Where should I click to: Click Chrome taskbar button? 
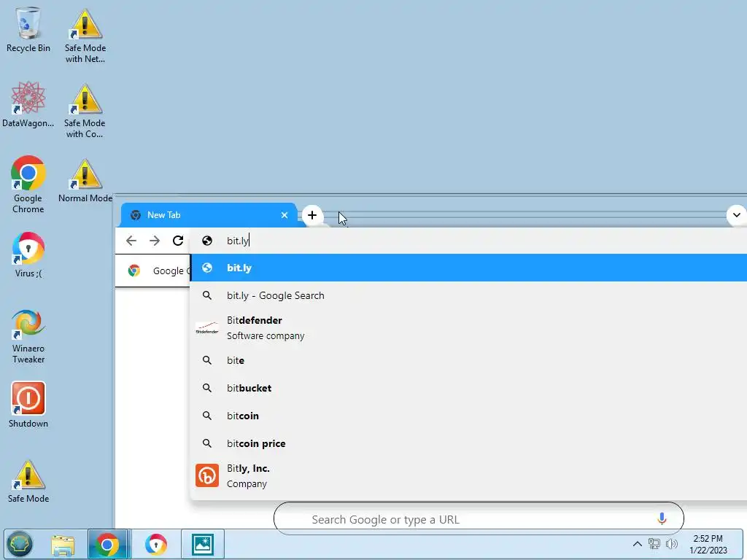[107, 544]
